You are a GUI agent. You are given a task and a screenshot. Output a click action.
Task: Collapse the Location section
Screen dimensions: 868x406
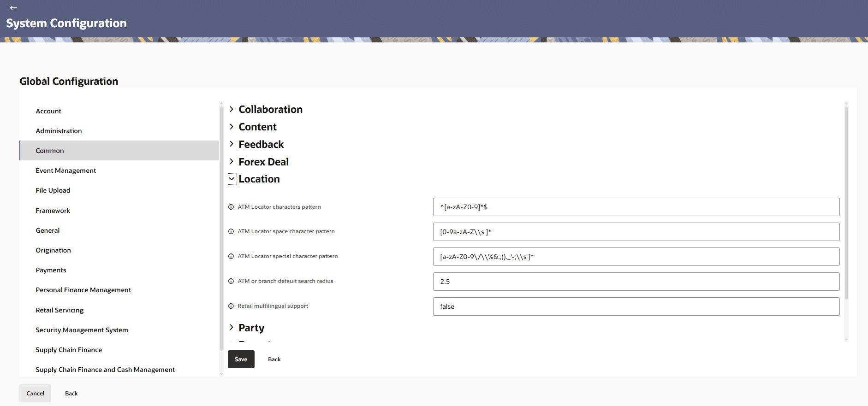pos(232,179)
